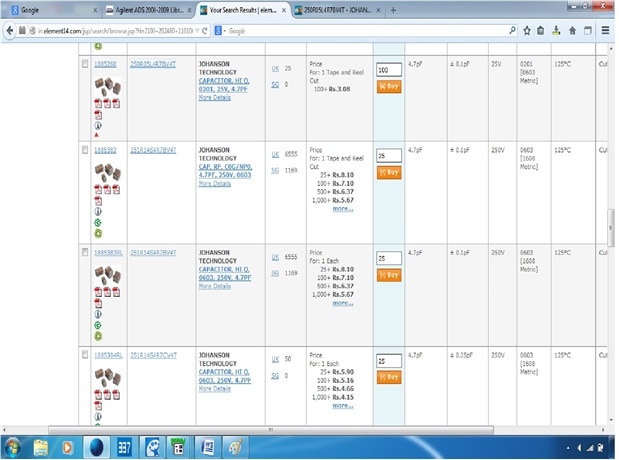Open part number link 251R14S4R7CV4T
This screenshot has height=460, width=619.
pos(154,355)
